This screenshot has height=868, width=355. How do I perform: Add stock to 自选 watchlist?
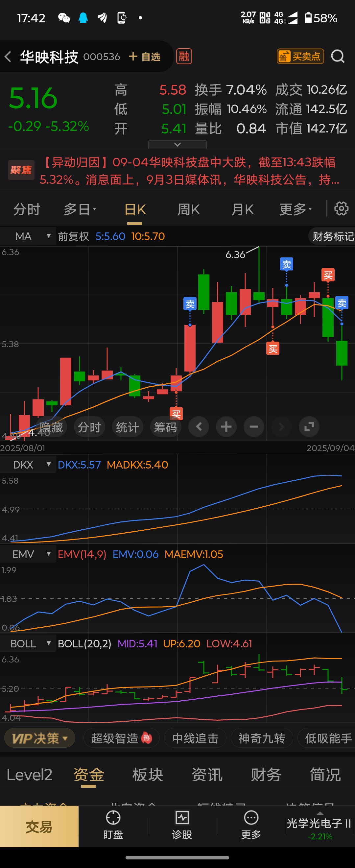[x=145, y=57]
